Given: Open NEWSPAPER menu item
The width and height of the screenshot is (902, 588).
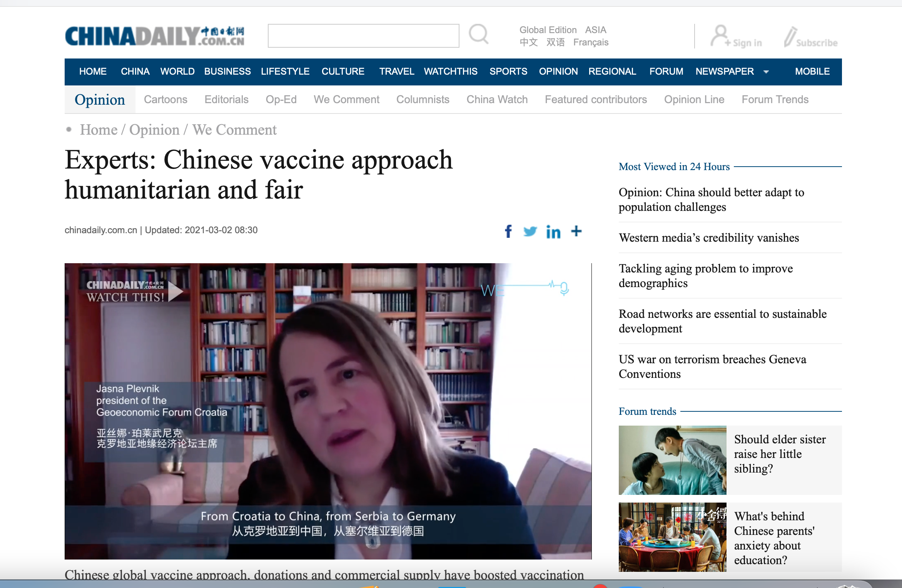Looking at the screenshot, I should (725, 72).
